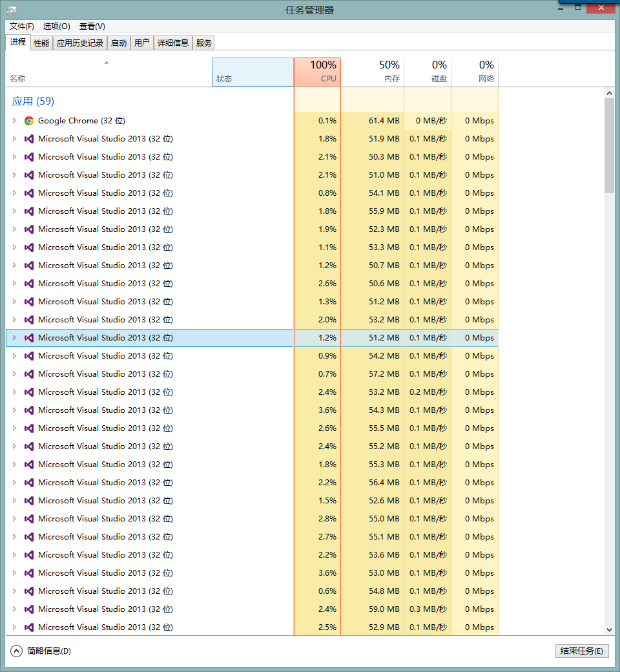Switch to the 详细信息 tab

click(173, 43)
